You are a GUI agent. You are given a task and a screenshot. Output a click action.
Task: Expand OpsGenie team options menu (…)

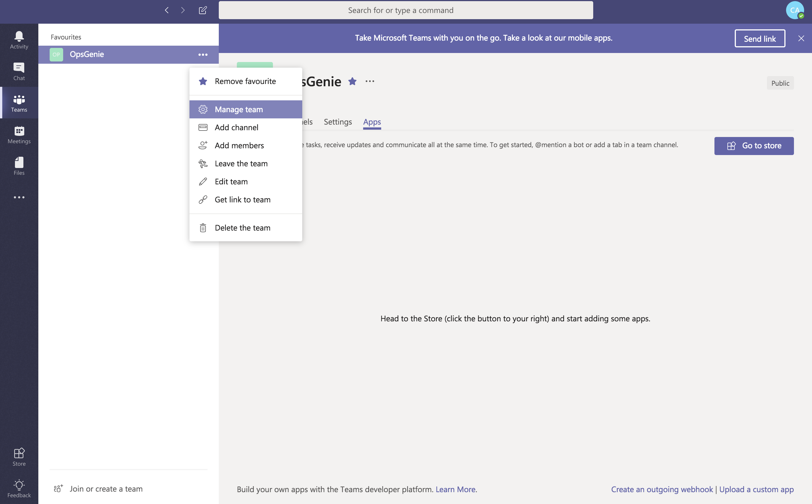point(202,55)
